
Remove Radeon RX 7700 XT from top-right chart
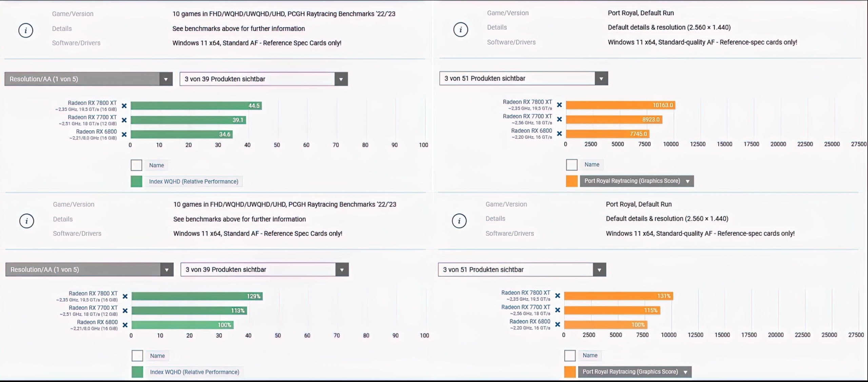(559, 119)
